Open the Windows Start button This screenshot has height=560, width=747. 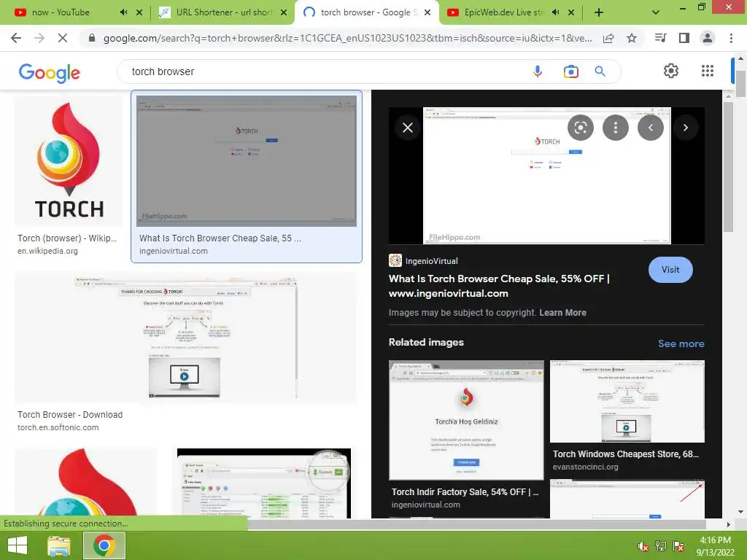(18, 545)
